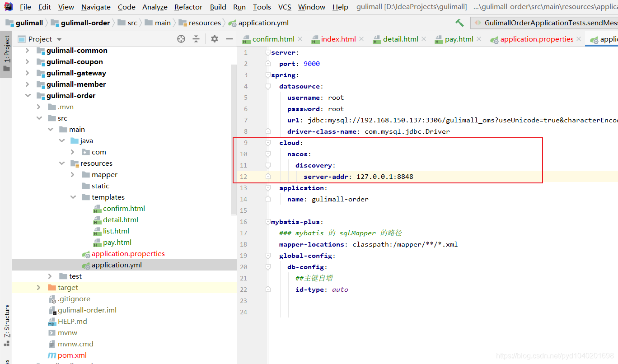
Task: Click the Build project hammer icon
Action: point(459,23)
